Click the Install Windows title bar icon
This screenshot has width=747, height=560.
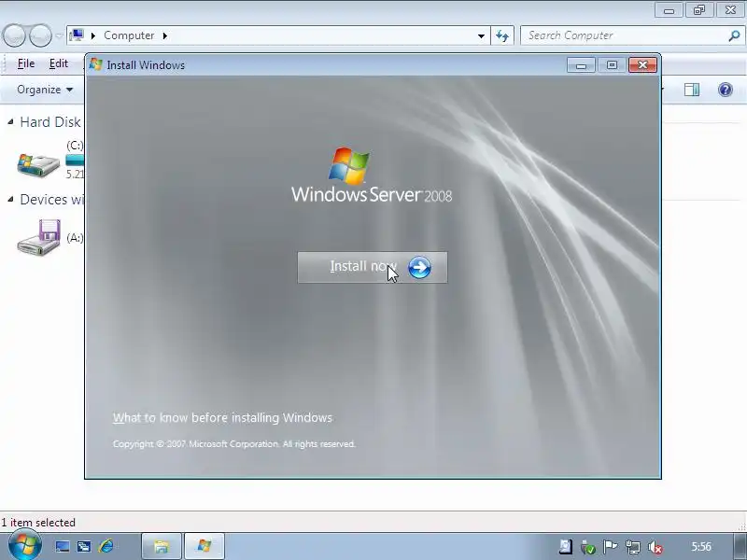point(96,64)
